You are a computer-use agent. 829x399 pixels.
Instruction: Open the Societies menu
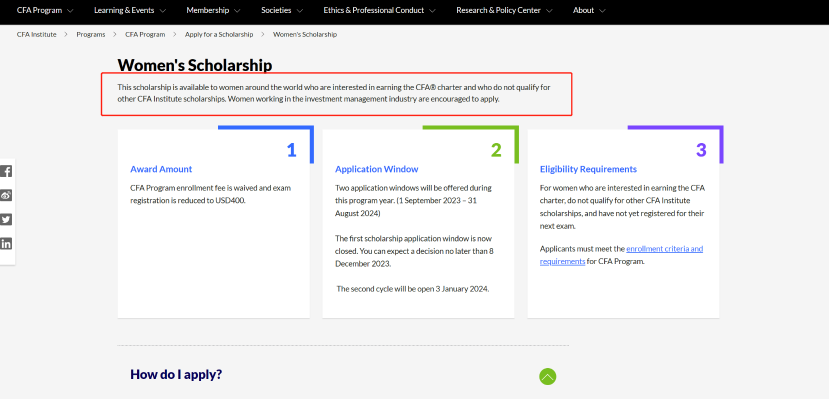click(282, 10)
